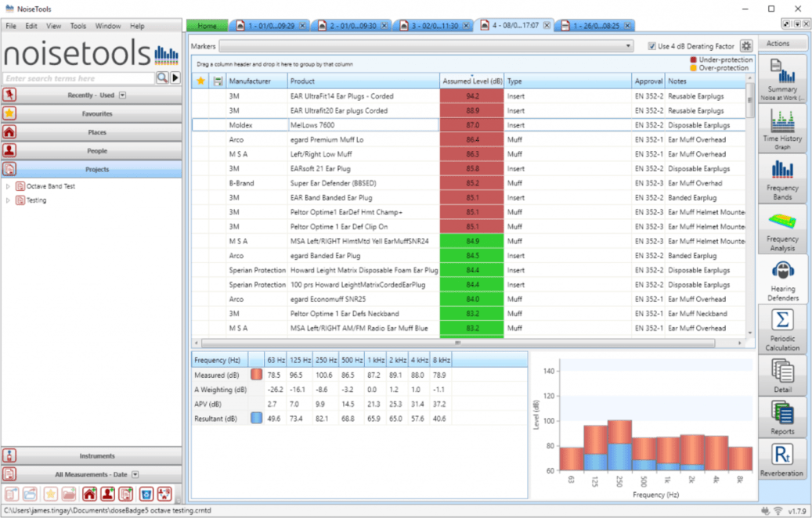Viewport: 812px width, 518px height.
Task: Open the File menu
Action: pyautogui.click(x=11, y=26)
